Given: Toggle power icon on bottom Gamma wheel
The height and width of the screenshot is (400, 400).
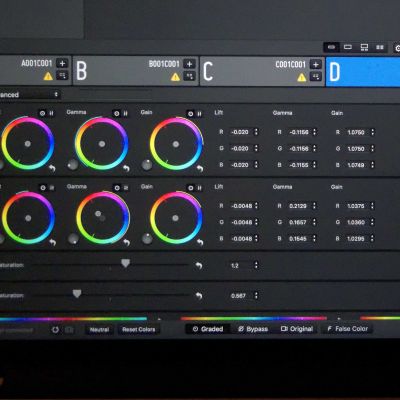Looking at the screenshot, I should [117, 188].
